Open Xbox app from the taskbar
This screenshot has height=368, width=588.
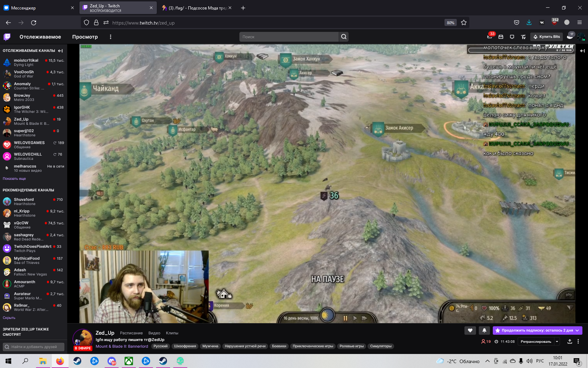(x=129, y=361)
